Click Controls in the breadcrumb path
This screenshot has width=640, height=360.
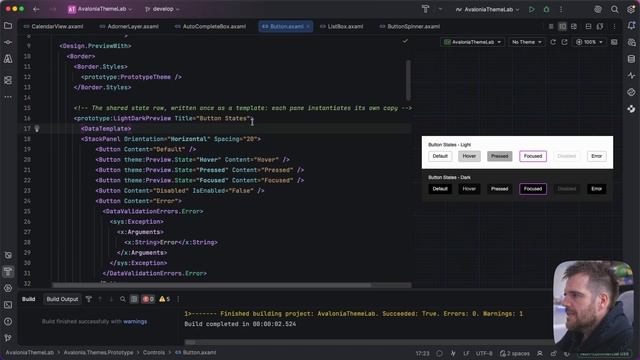[154, 353]
